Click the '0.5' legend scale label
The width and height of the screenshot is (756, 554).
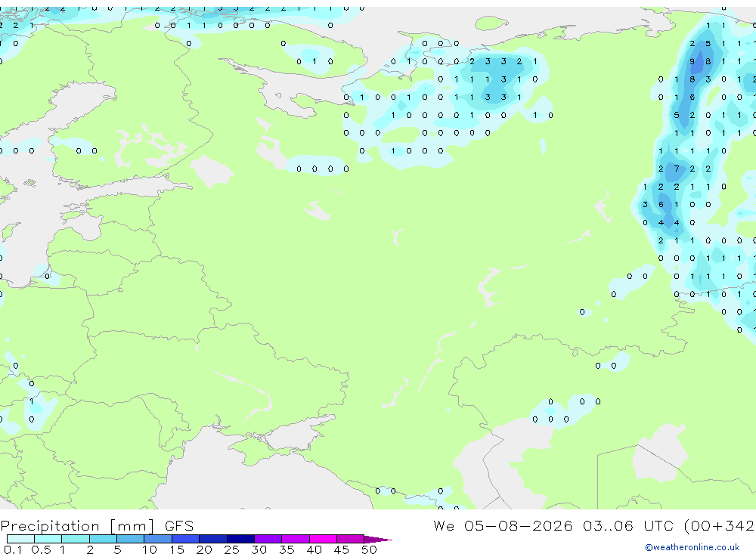pos(41,549)
